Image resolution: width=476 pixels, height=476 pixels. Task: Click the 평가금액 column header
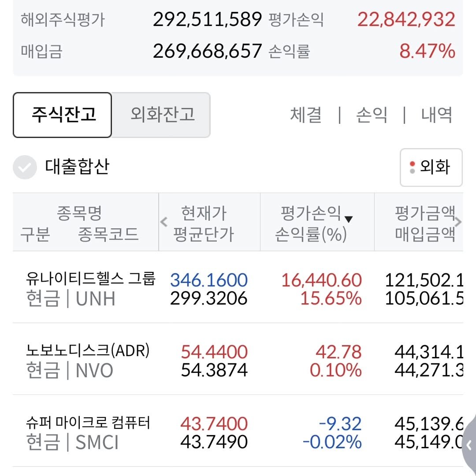tap(424, 214)
